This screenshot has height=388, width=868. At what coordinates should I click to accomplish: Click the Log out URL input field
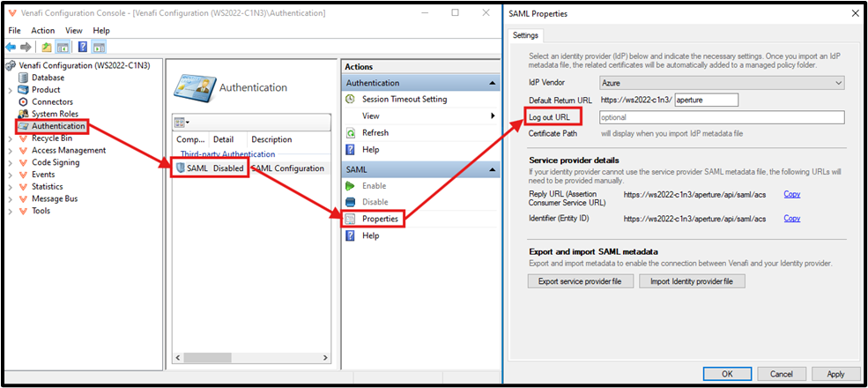coord(722,117)
